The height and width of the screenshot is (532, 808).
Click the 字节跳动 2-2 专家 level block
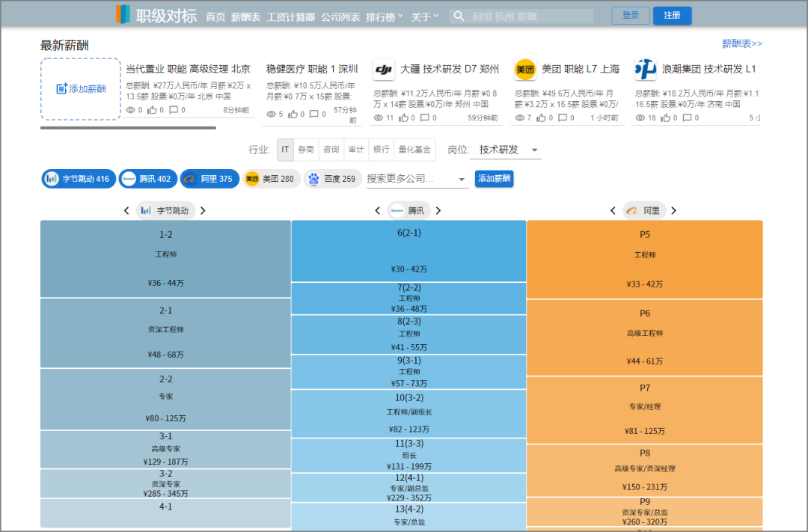tap(165, 399)
